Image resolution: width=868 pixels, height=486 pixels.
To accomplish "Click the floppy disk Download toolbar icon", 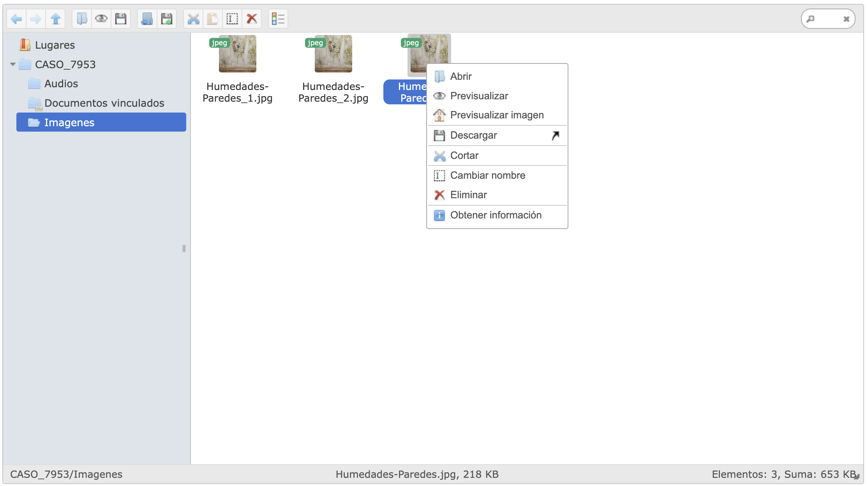I will coord(121,19).
